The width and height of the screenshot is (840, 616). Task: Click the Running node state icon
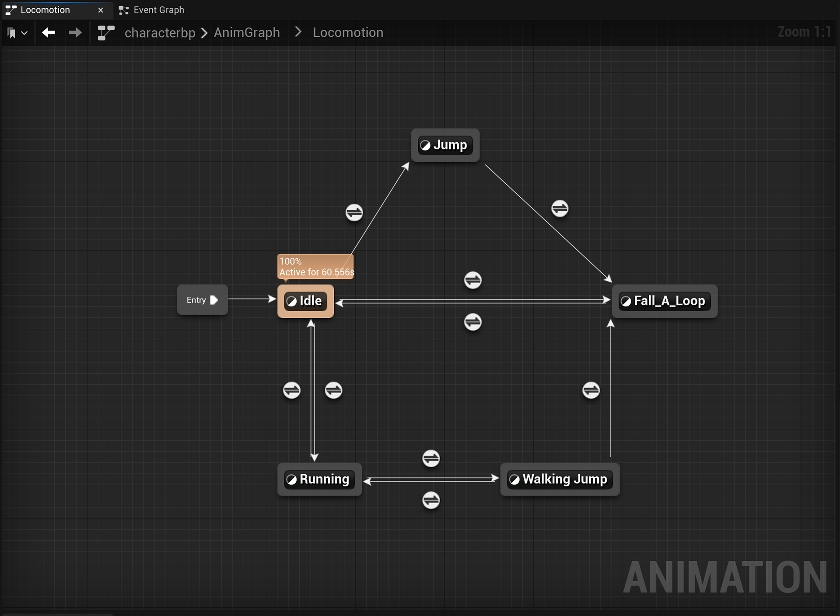(291, 480)
